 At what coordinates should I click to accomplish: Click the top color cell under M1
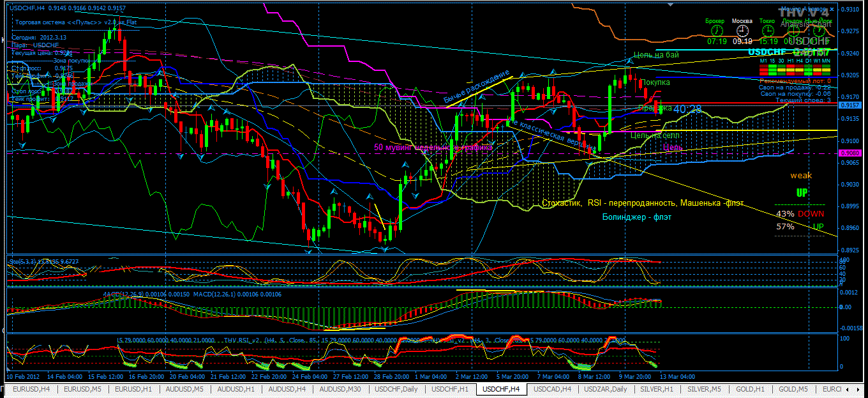tap(763, 66)
